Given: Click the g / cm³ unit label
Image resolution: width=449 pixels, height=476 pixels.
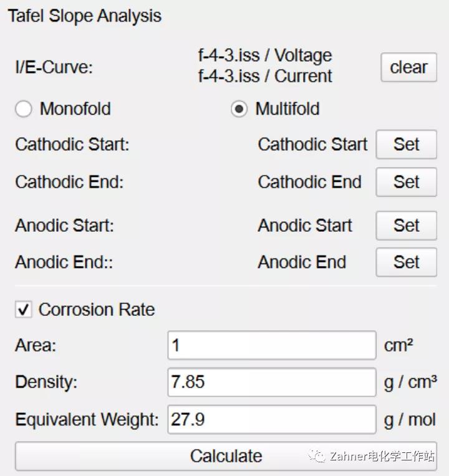Looking at the screenshot, I should tap(410, 383).
